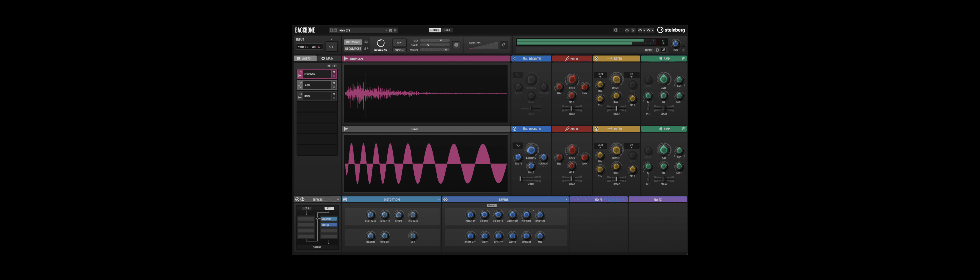Toggle power for Tonal layer Resynth
Screen dimensions: 980x280
514,129
